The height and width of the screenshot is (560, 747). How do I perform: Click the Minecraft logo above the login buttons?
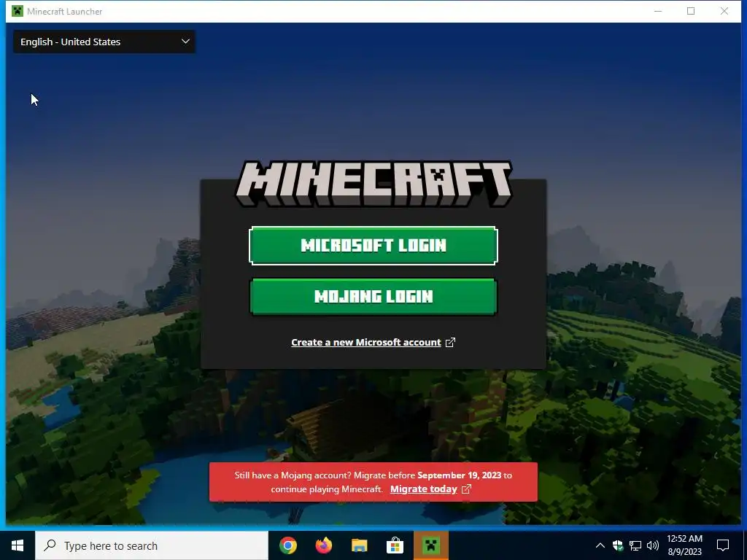pos(374,183)
